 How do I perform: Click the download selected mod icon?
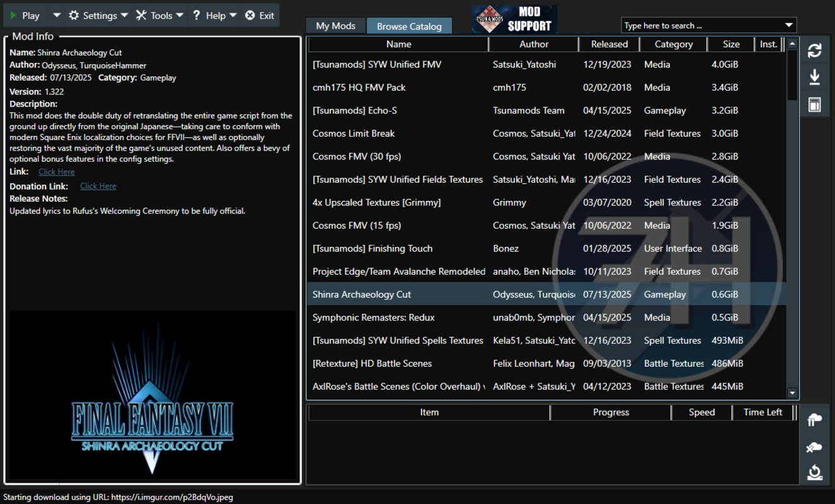(814, 77)
